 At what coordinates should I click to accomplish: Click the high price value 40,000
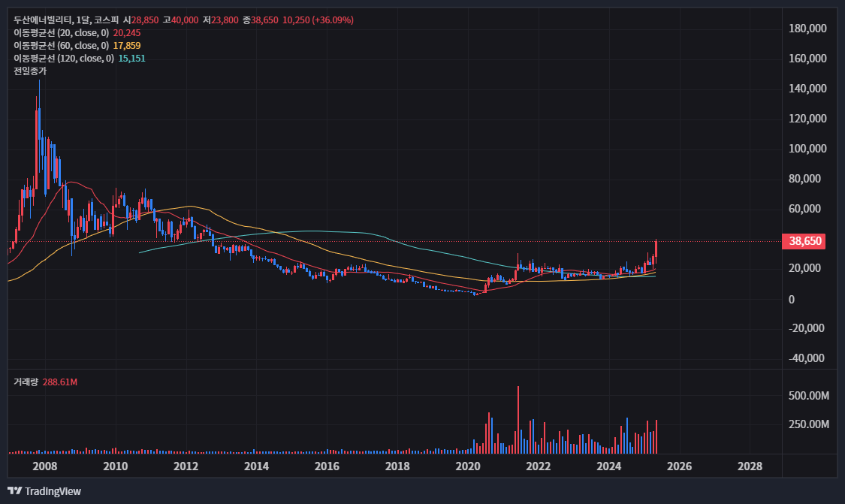pos(185,20)
